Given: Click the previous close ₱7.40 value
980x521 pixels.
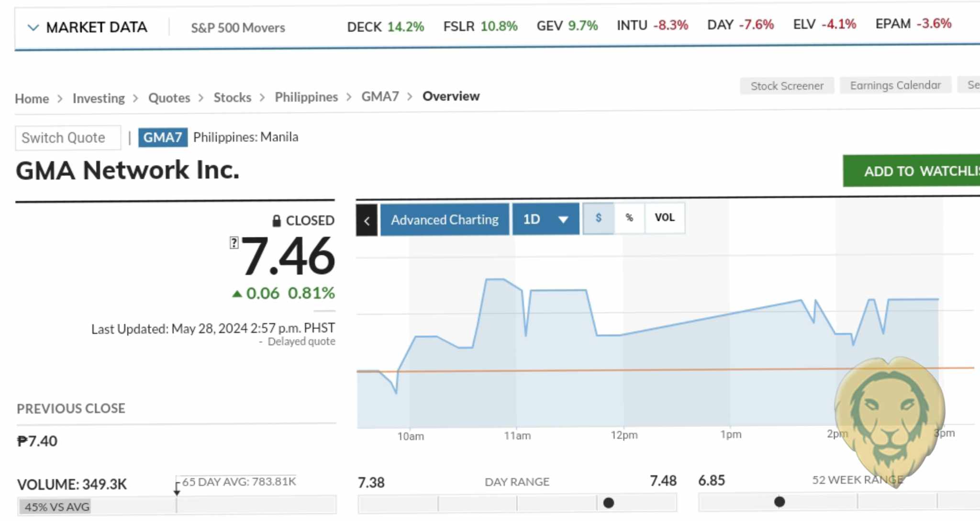Looking at the screenshot, I should [x=37, y=441].
